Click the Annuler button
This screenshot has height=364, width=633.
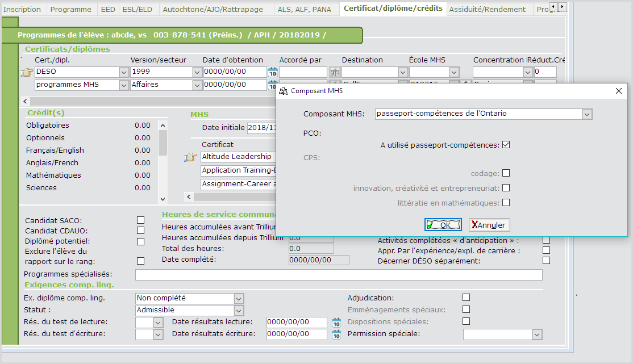click(489, 225)
